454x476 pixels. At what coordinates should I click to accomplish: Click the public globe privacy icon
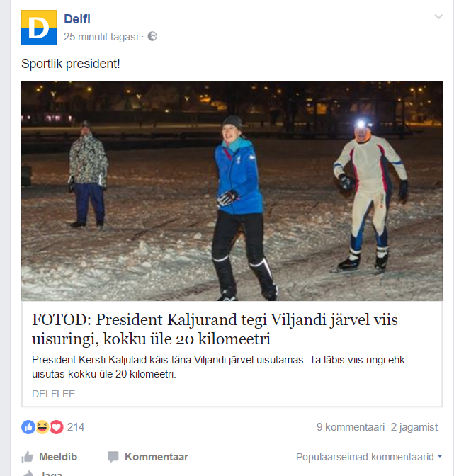click(152, 36)
